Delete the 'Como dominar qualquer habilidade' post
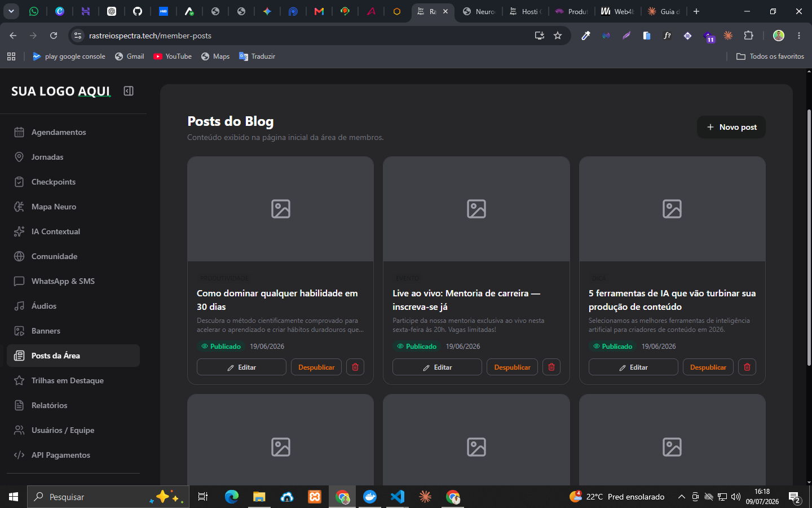The image size is (812, 508). [355, 367]
